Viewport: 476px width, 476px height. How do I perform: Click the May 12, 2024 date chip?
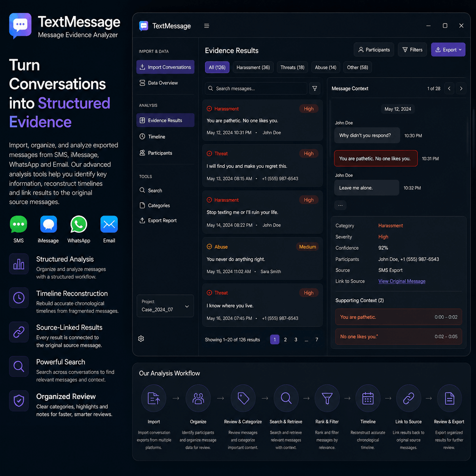[398, 109]
